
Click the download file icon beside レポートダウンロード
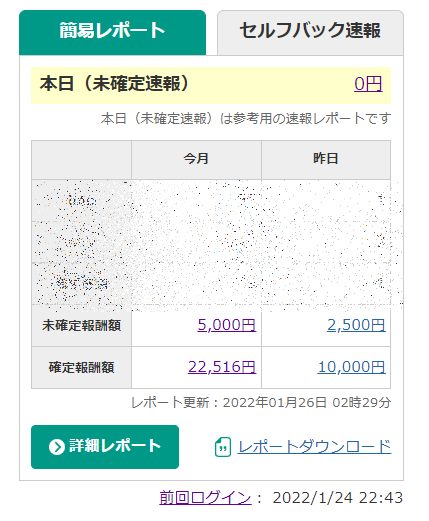223,447
